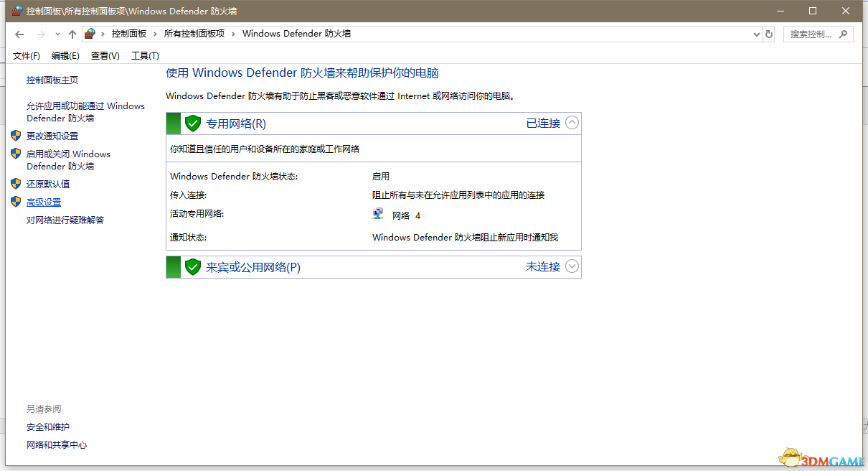Expand the 来宾或公用网络(P) section chevron
Viewport: 868px width, 471px height.
[x=572, y=266]
